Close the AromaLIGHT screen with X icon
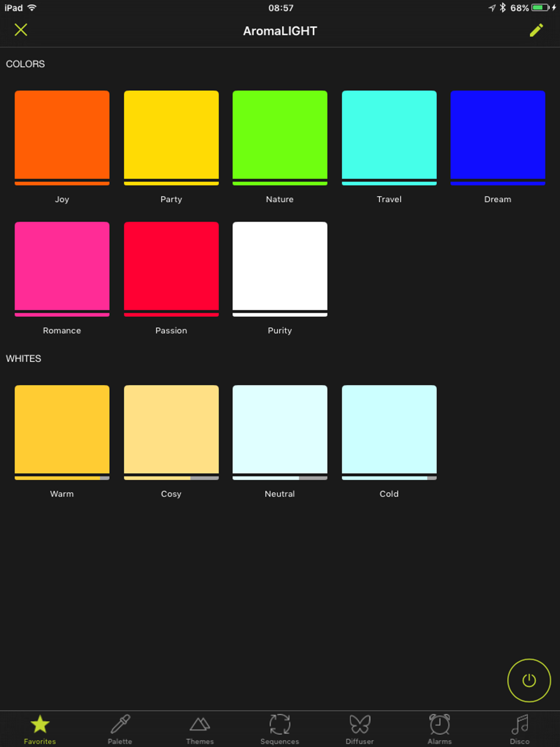Image resolution: width=560 pixels, height=747 pixels. [x=21, y=30]
